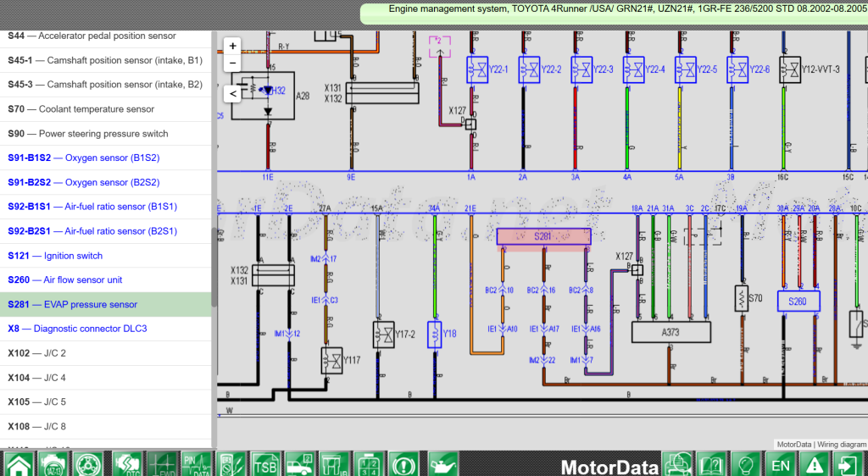Switch language with EN button
Image resolution: width=868 pixels, height=476 pixels.
[781, 464]
